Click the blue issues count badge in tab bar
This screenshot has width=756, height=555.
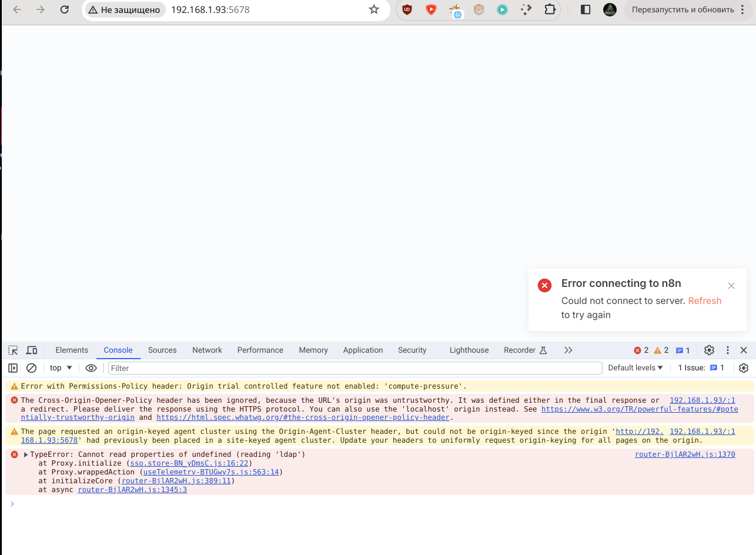click(683, 350)
